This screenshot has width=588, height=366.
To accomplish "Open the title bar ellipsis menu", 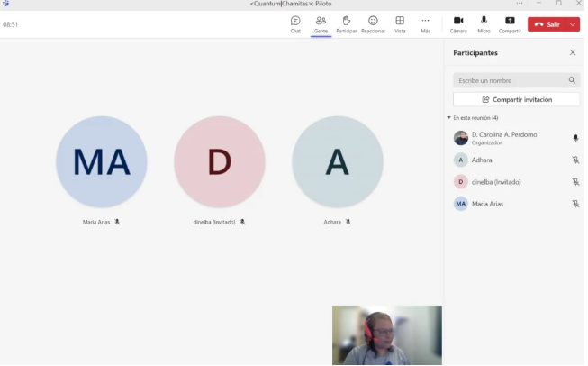I will point(519,4).
